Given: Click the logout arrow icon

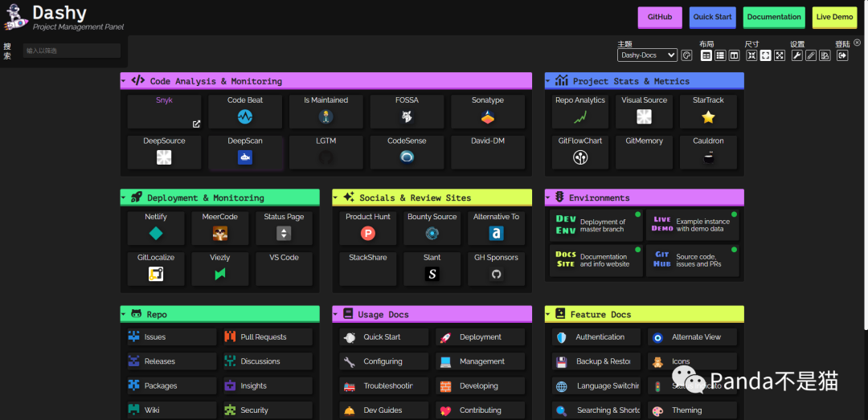Looking at the screenshot, I should (842, 55).
